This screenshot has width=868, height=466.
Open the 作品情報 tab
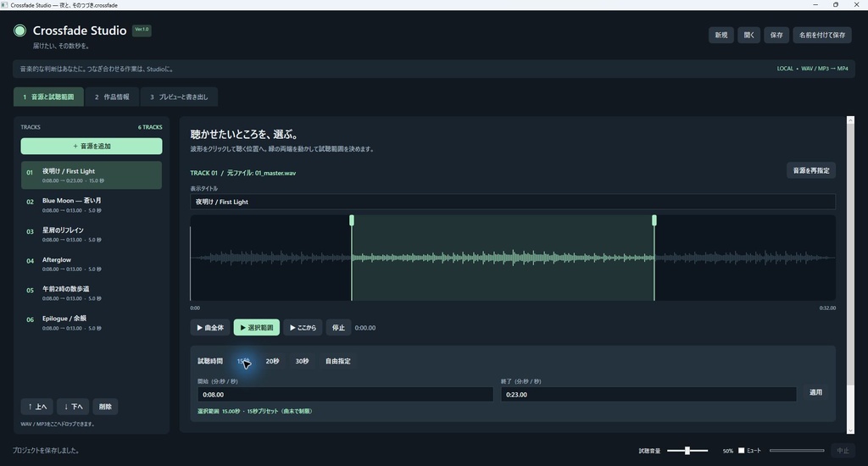click(x=112, y=97)
